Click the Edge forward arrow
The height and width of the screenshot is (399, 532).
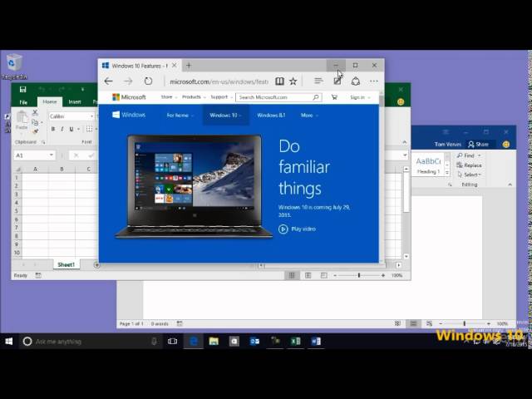pyautogui.click(x=128, y=81)
